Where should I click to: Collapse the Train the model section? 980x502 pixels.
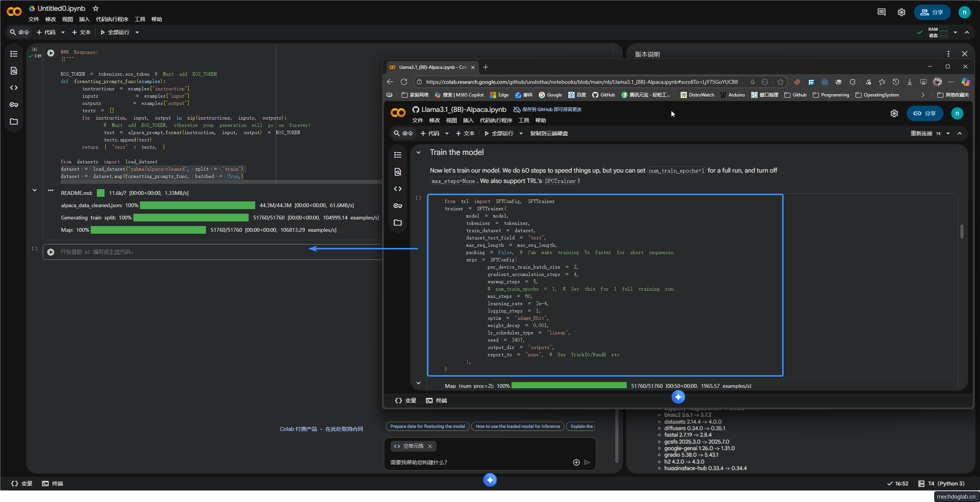[419, 152]
